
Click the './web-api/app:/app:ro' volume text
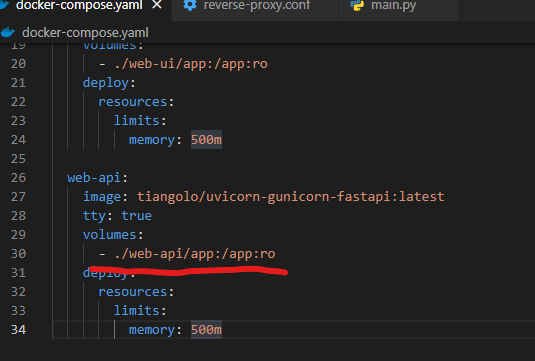coord(195,254)
